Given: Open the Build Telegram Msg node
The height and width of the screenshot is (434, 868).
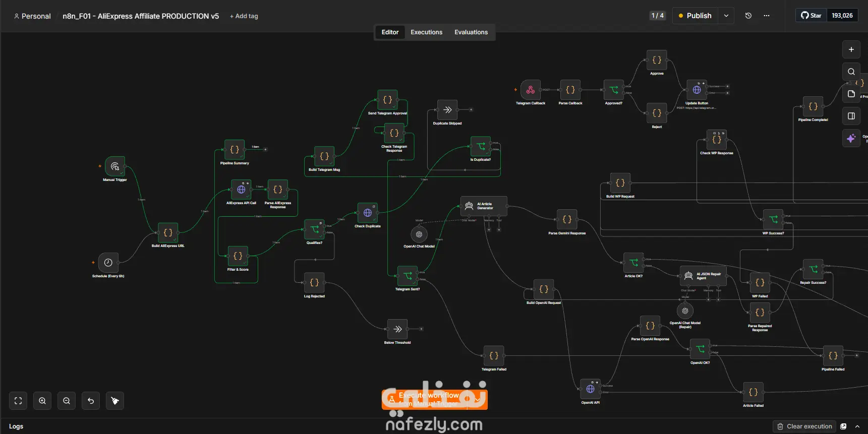Looking at the screenshot, I should (x=324, y=156).
